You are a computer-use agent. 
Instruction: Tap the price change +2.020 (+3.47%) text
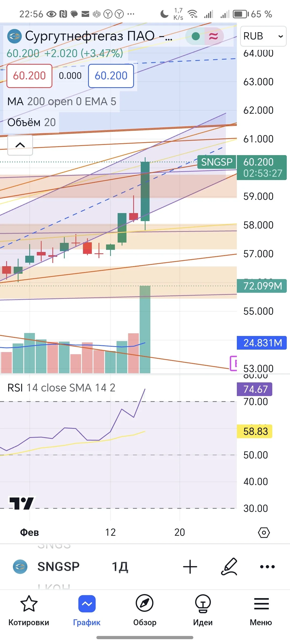point(84,53)
